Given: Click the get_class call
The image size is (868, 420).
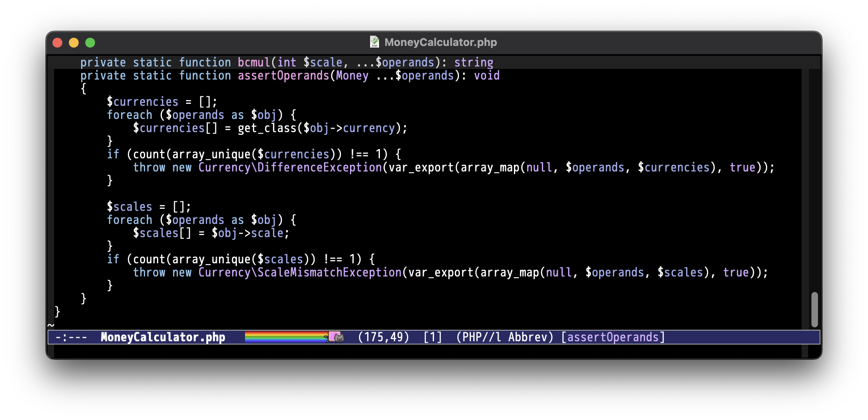Looking at the screenshot, I should pyautogui.click(x=267, y=128).
